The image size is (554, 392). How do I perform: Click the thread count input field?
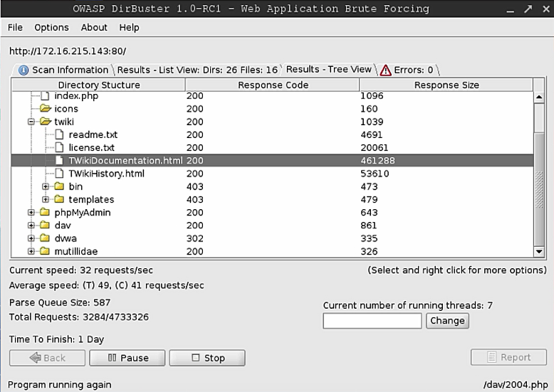[x=372, y=321]
